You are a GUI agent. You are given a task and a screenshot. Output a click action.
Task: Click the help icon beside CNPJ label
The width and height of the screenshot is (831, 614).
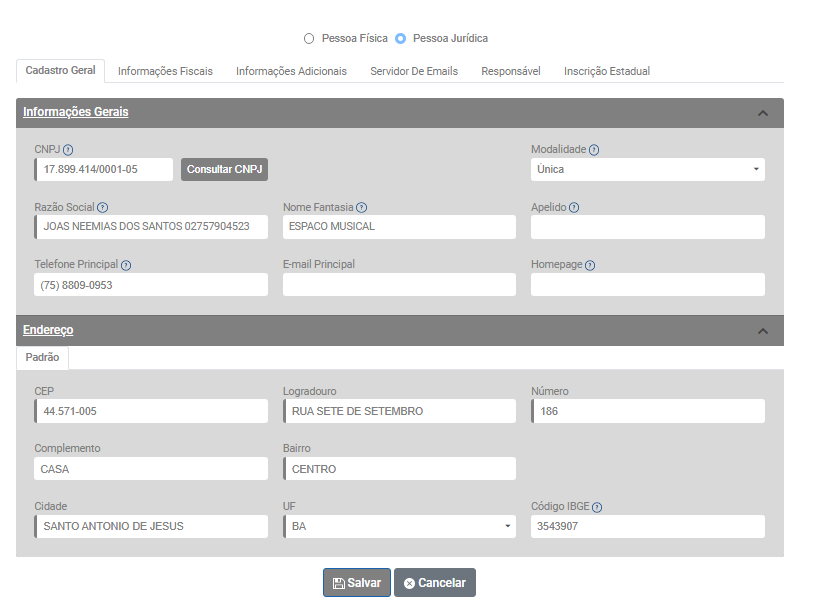pyautogui.click(x=68, y=150)
